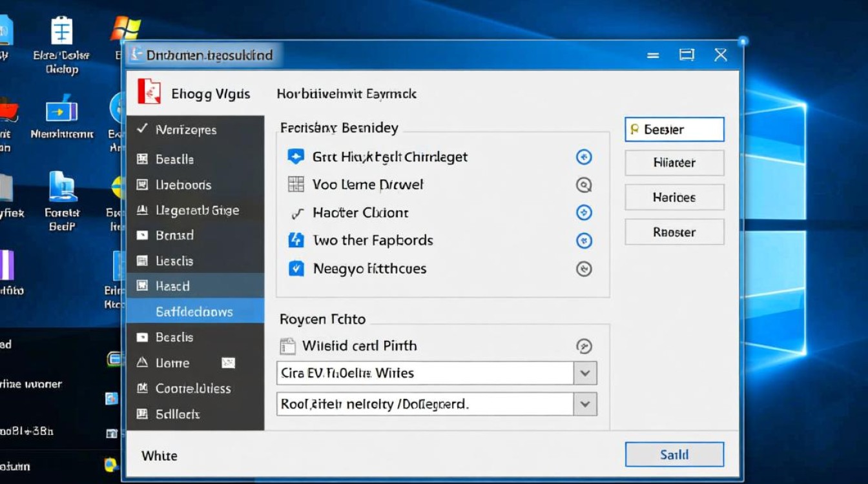Click the Hiiaeer button

click(x=674, y=163)
